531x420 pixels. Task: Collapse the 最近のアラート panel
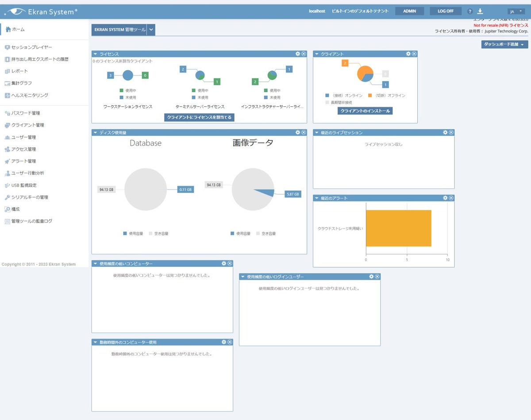click(316, 198)
